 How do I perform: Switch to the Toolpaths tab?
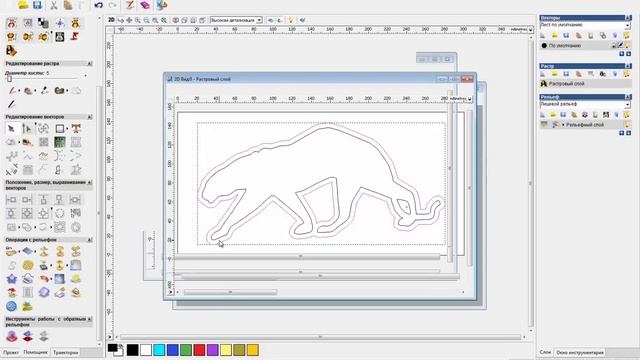(x=65, y=352)
